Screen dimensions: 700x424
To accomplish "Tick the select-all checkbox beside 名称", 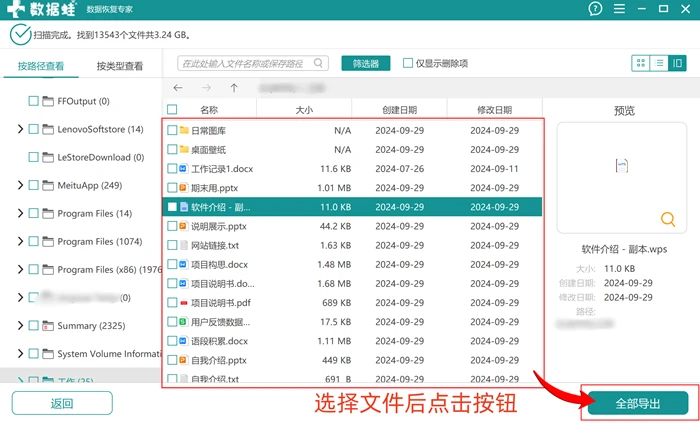I will (x=172, y=109).
